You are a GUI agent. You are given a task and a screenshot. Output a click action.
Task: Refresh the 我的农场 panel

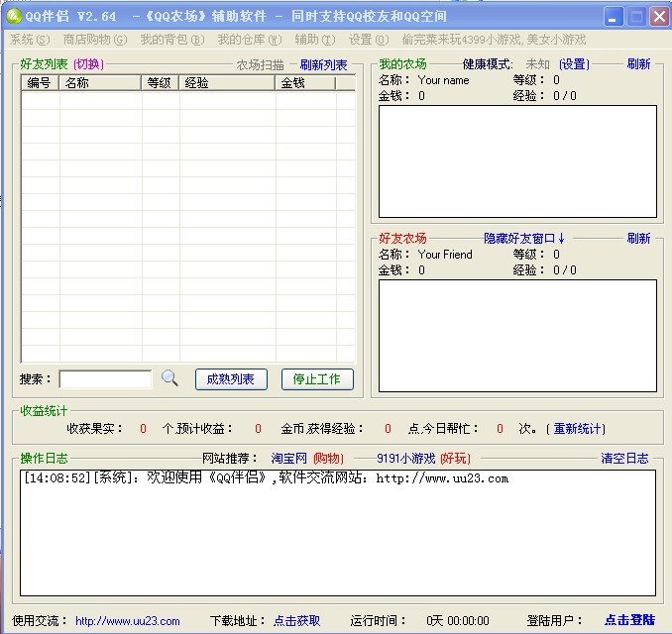coord(638,64)
